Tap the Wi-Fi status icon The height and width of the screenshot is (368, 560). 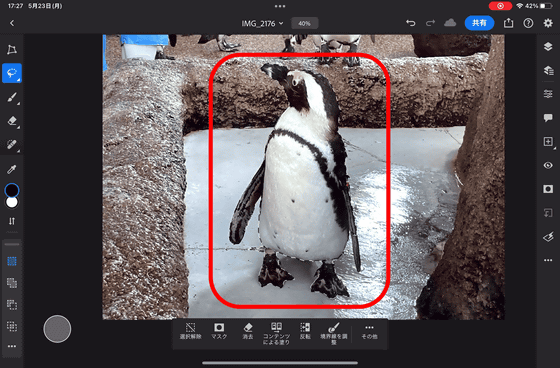point(520,6)
